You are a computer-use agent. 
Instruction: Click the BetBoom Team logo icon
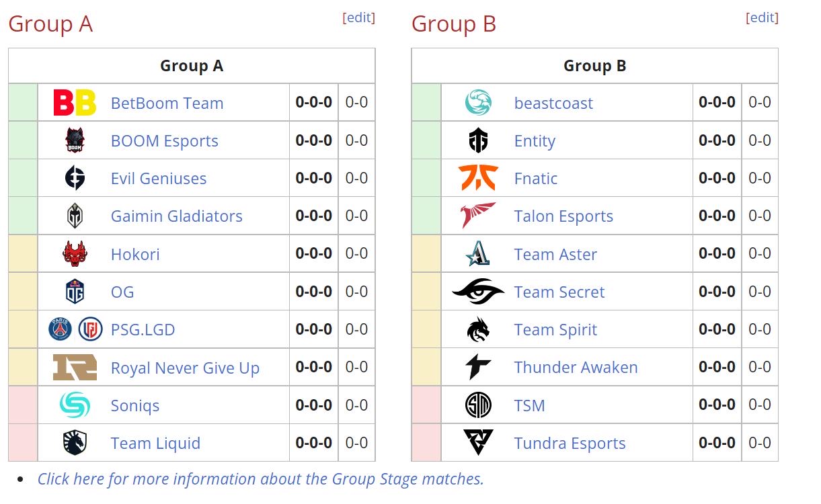point(75,103)
